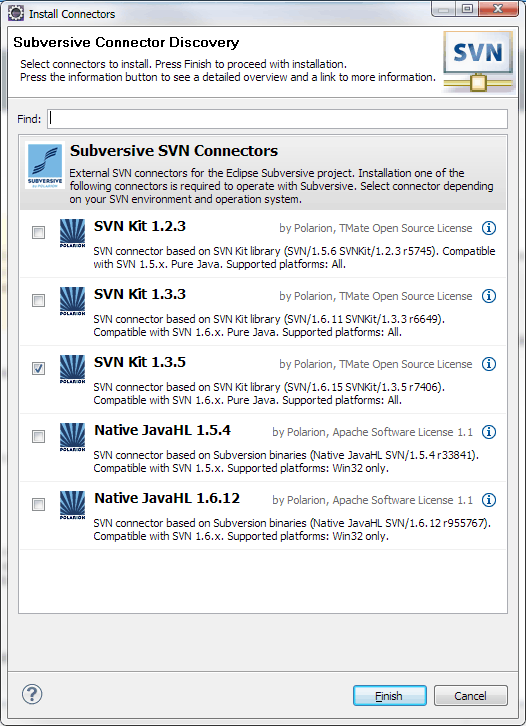The width and height of the screenshot is (526, 726).
Task: Click Apache license text for Native JavaHL 1.6.12
Action: (x=372, y=501)
